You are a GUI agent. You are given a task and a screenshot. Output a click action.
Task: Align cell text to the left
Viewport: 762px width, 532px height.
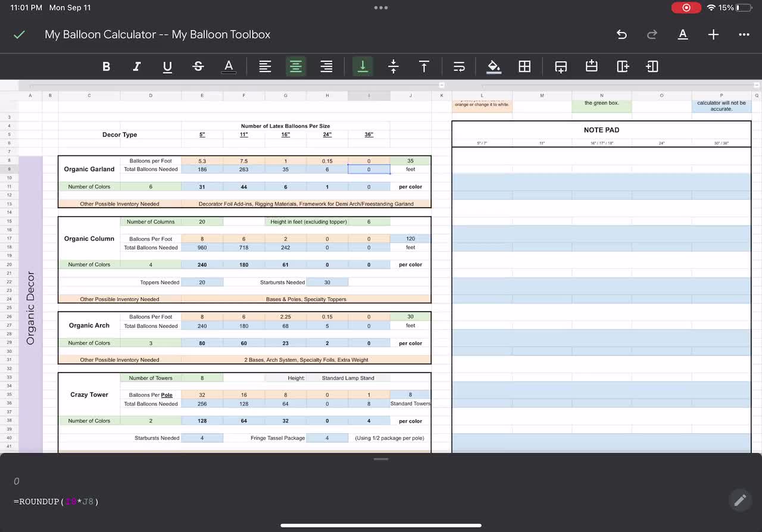(x=265, y=67)
